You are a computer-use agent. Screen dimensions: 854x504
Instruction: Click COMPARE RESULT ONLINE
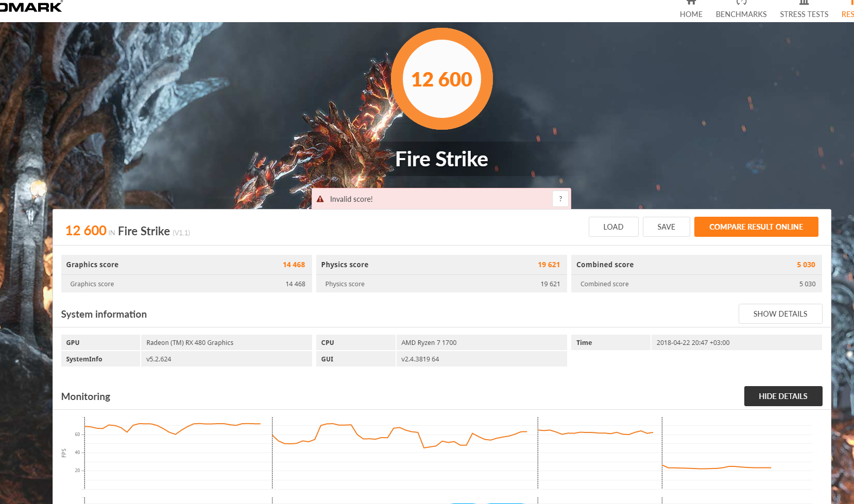point(756,227)
